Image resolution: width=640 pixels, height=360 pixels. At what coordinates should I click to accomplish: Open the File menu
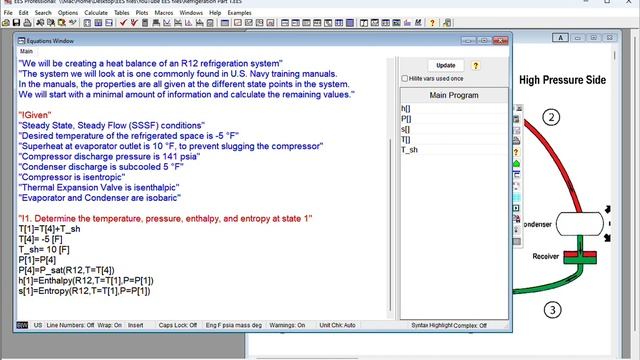click(x=8, y=13)
